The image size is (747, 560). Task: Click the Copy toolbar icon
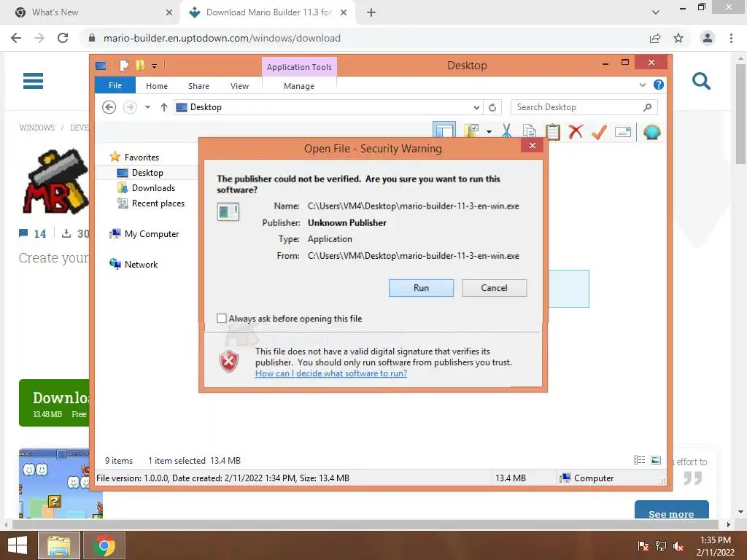coord(530,131)
